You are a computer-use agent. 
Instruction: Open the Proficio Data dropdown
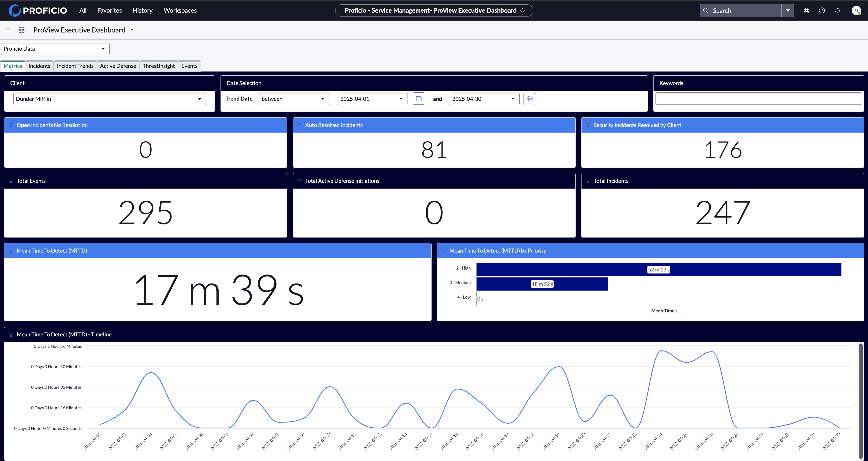click(x=55, y=49)
